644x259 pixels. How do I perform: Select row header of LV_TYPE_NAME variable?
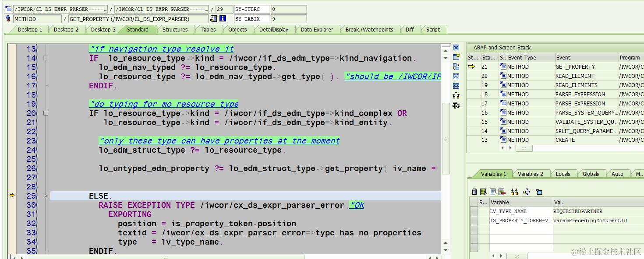(x=474, y=211)
